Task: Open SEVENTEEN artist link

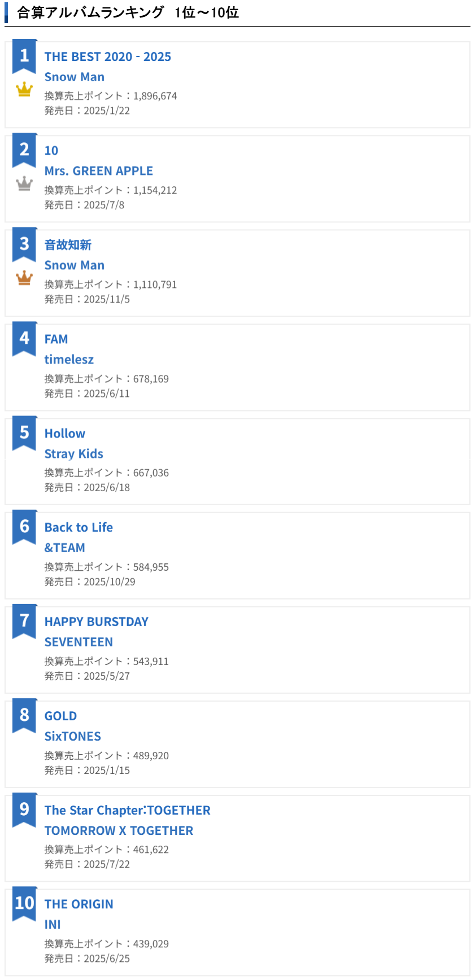Action: tap(79, 642)
